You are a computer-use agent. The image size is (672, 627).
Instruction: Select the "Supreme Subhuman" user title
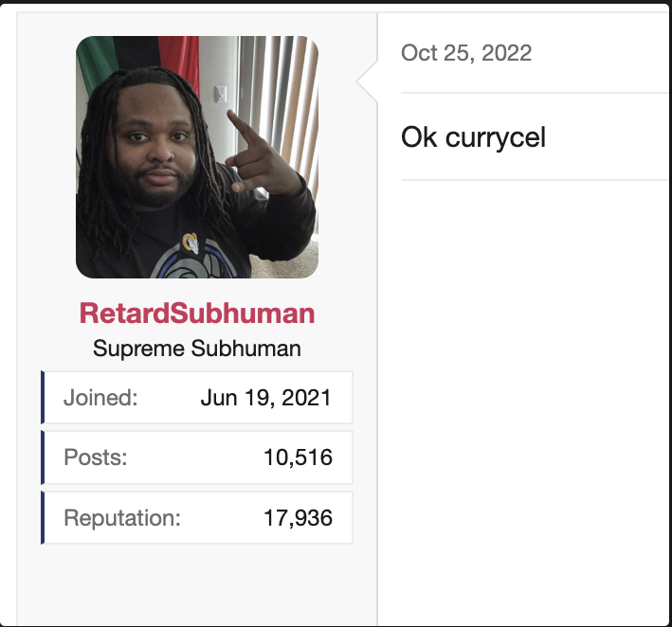197,349
